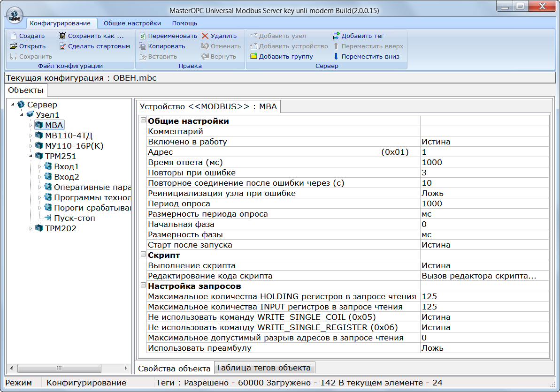
Task: Open the Общие настройки ribbon tab
Action: (x=132, y=23)
